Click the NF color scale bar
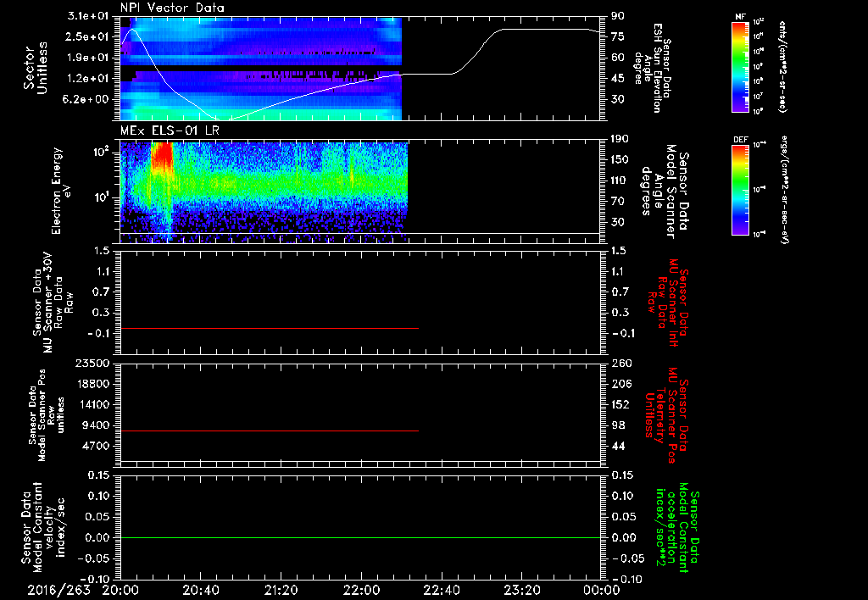Image resolution: width=868 pixels, height=600 pixels. (740, 66)
